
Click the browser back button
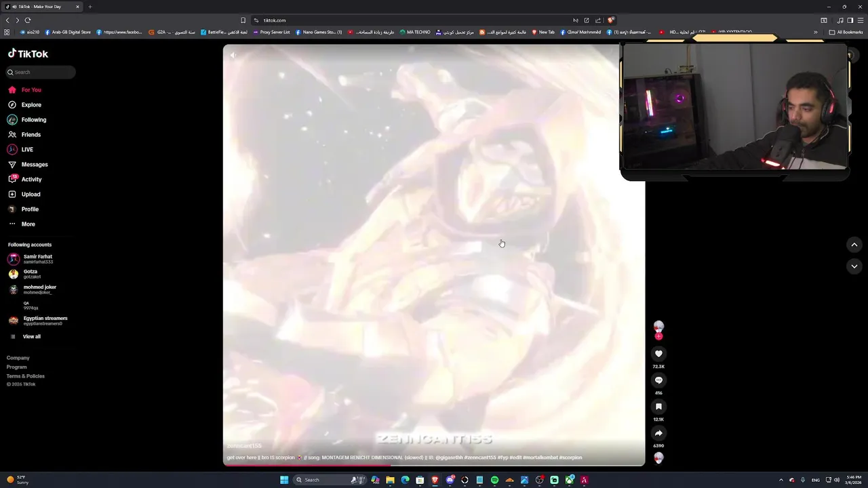[7, 20]
